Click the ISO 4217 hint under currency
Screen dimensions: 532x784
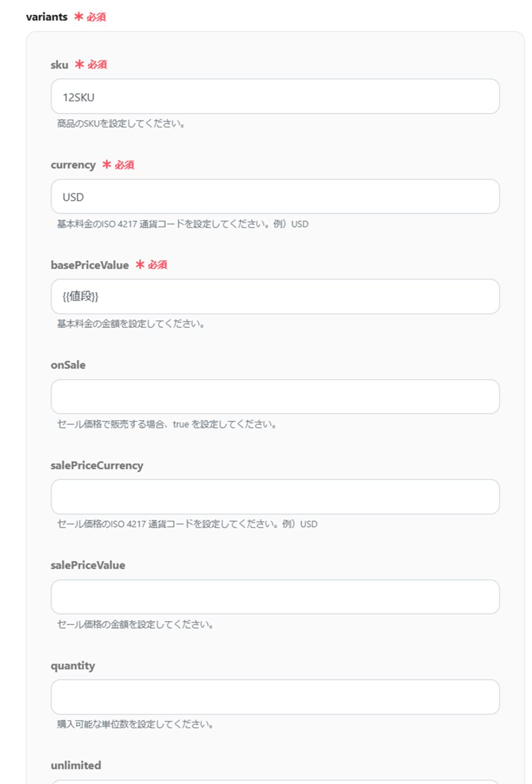click(x=183, y=224)
